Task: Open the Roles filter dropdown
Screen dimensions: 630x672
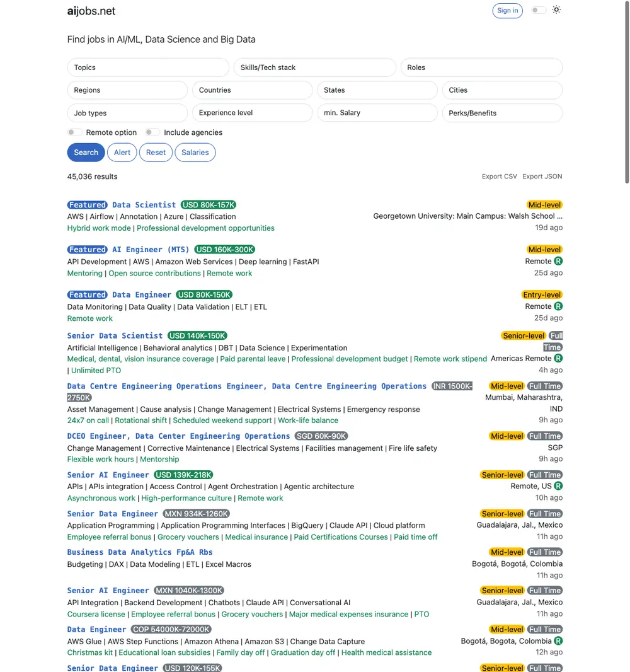Action: (481, 67)
